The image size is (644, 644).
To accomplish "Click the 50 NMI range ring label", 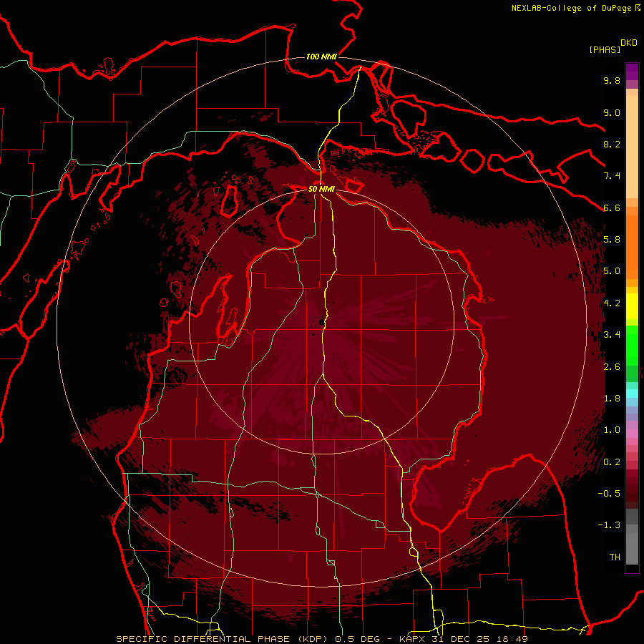I will tap(321, 189).
